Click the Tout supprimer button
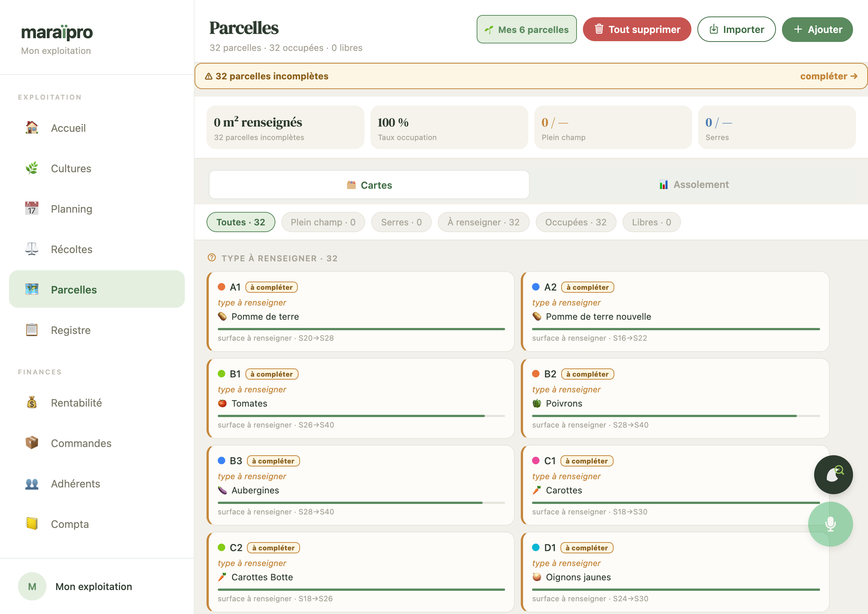 coord(637,29)
